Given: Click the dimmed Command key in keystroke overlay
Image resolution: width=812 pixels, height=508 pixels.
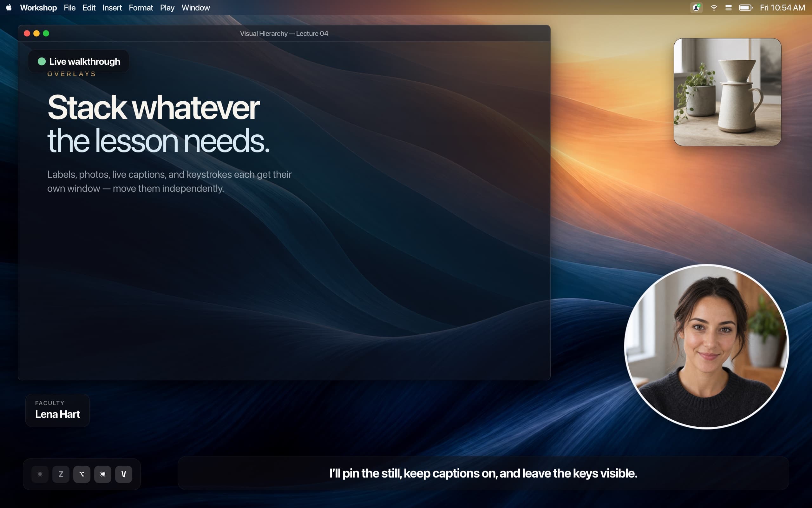Looking at the screenshot, I should tap(40, 474).
